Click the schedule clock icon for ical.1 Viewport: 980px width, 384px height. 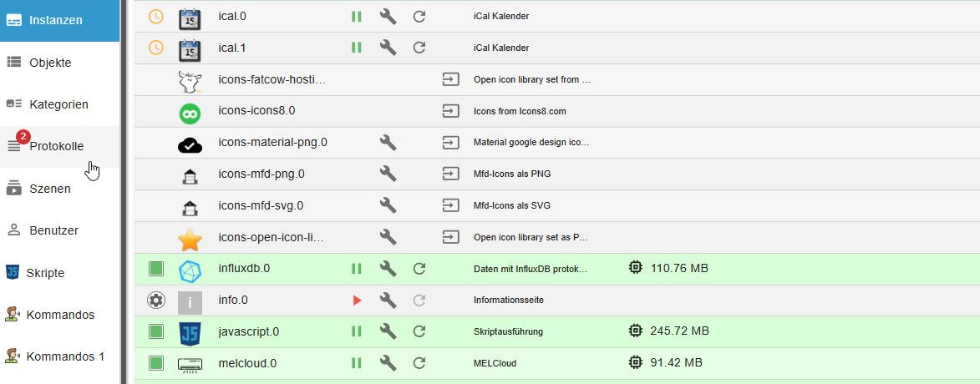point(155,48)
